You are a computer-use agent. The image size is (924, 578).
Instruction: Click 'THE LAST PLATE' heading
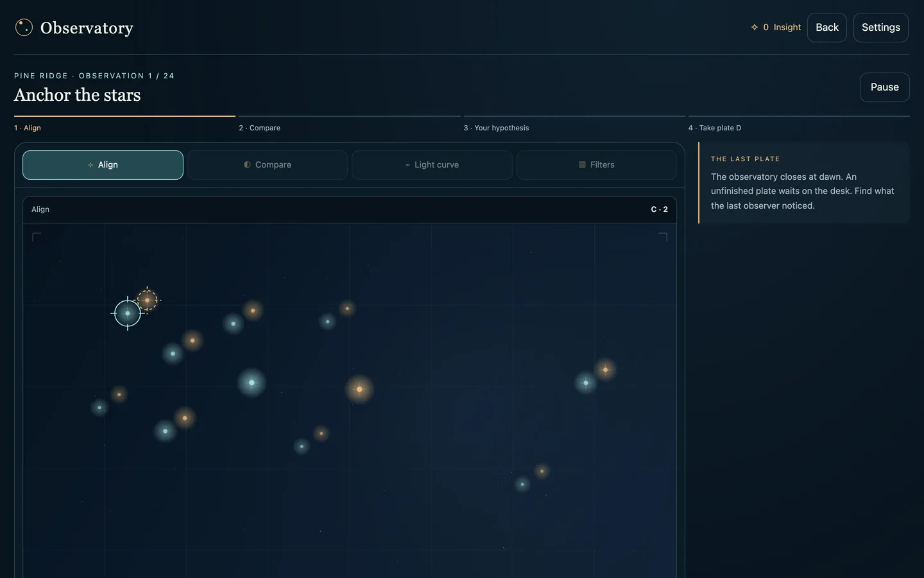745,159
